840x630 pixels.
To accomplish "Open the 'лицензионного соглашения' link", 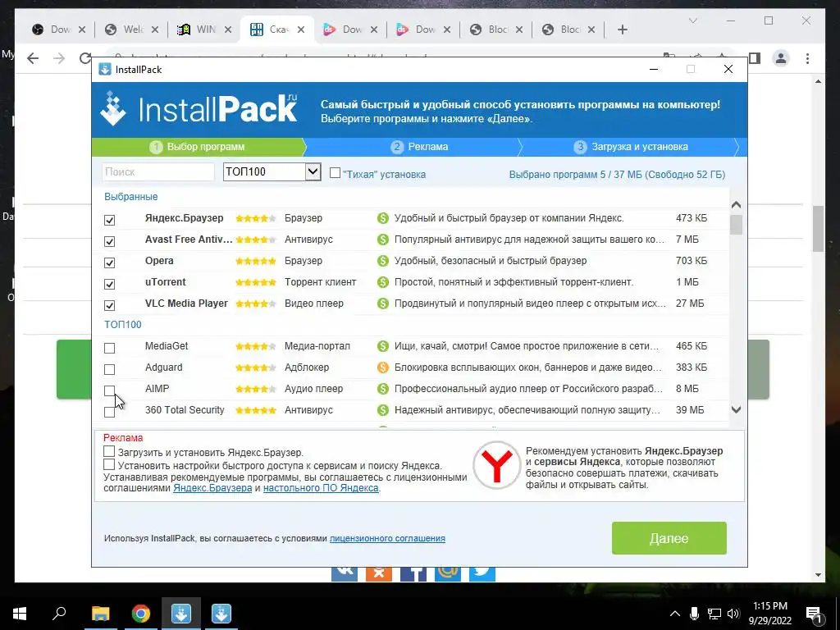I will click(387, 538).
